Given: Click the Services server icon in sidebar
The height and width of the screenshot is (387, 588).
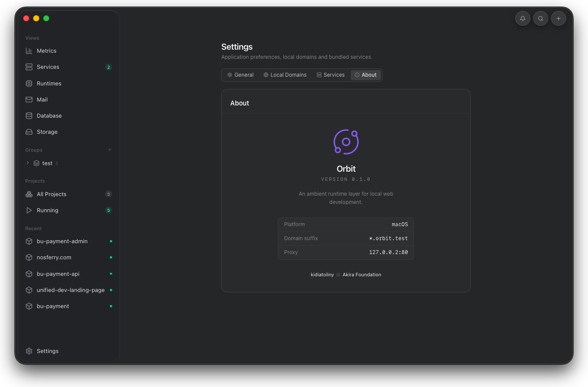Looking at the screenshot, I should coord(29,67).
